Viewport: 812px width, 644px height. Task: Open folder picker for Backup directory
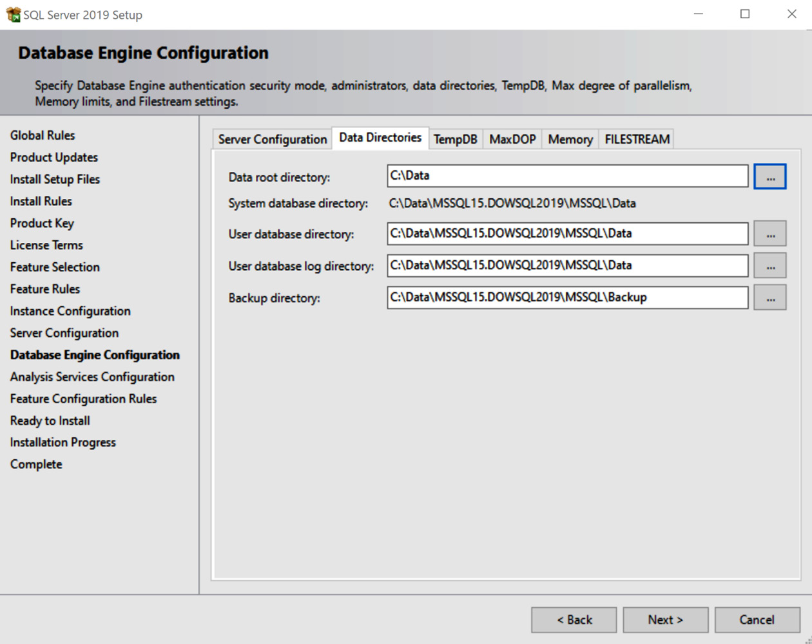tap(770, 298)
